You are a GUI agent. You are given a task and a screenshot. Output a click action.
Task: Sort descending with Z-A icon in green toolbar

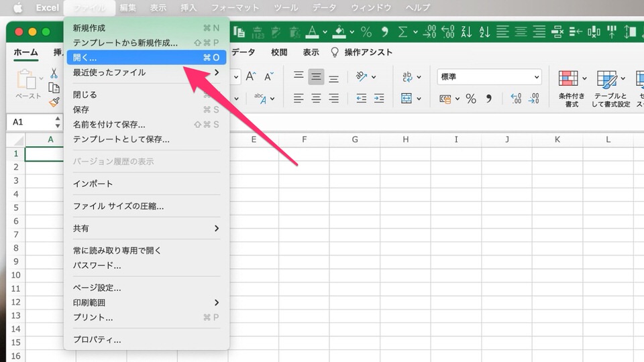point(466,32)
